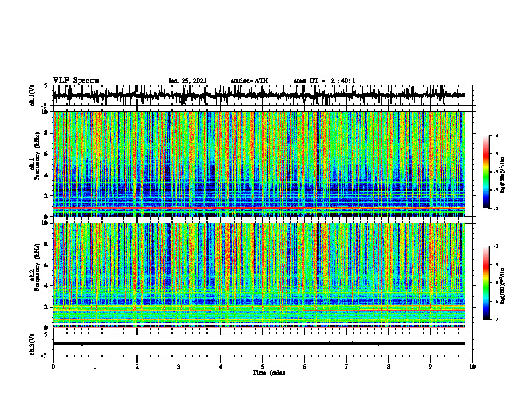Click the "Time (min)" axis title

(x=269, y=373)
